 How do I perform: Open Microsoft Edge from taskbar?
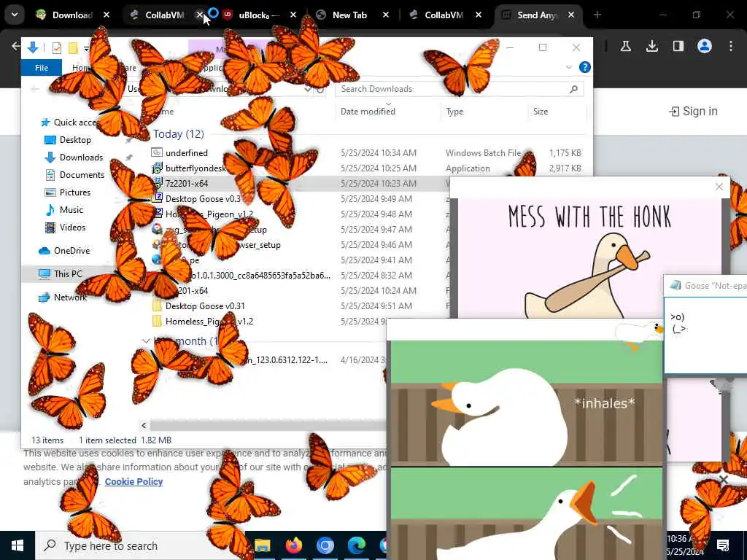pyautogui.click(x=356, y=545)
